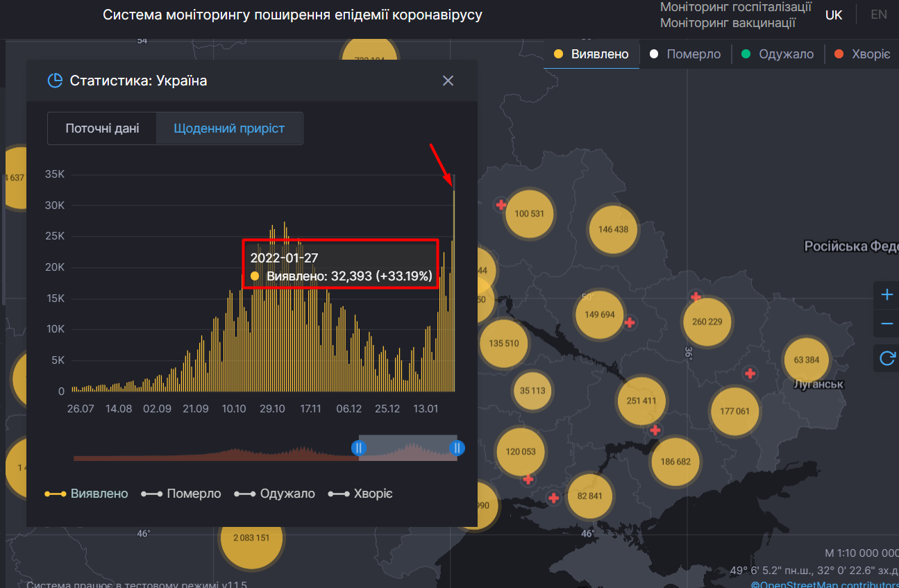The width and height of the screenshot is (899, 588).
Task: Click the 146 438 region bubble
Action: point(613,229)
